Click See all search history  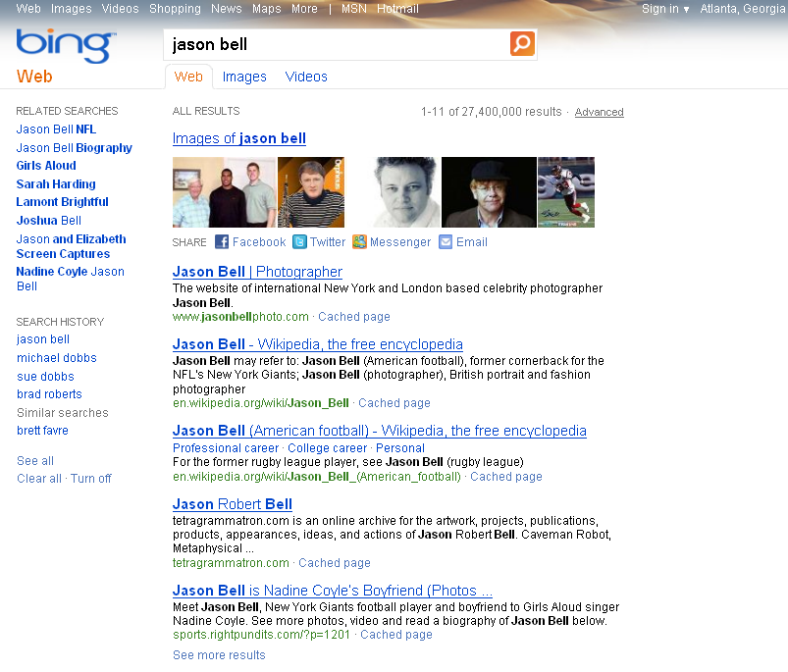[35, 461]
